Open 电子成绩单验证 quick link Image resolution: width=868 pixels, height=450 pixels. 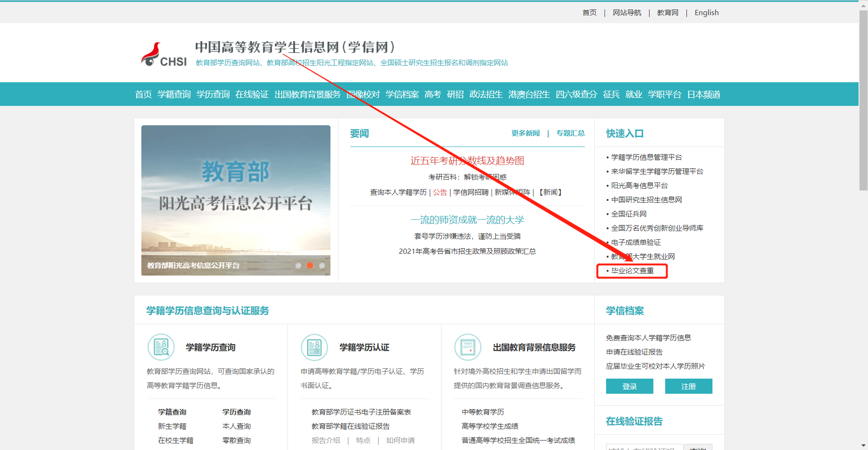click(x=636, y=242)
